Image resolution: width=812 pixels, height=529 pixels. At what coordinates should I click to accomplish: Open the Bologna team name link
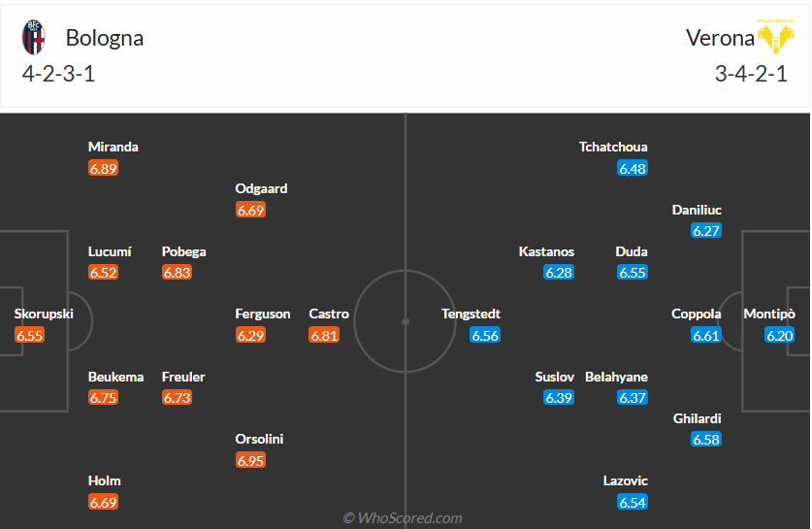click(x=105, y=38)
